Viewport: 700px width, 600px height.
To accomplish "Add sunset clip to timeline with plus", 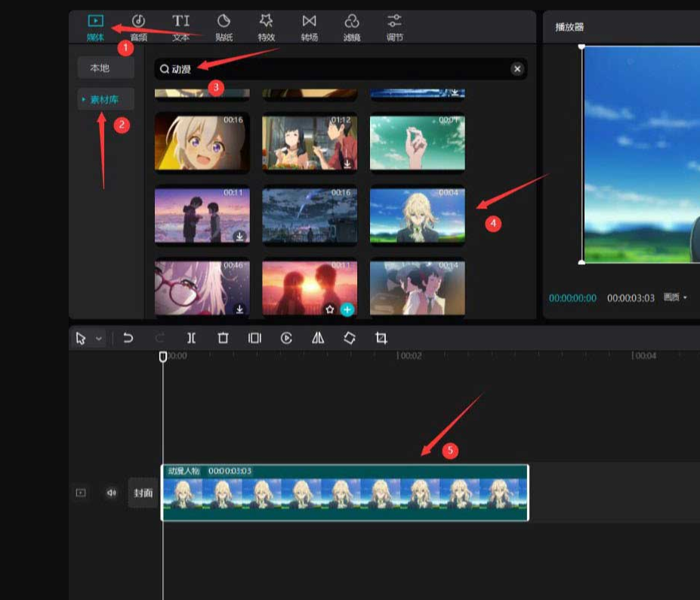I will 347,309.
